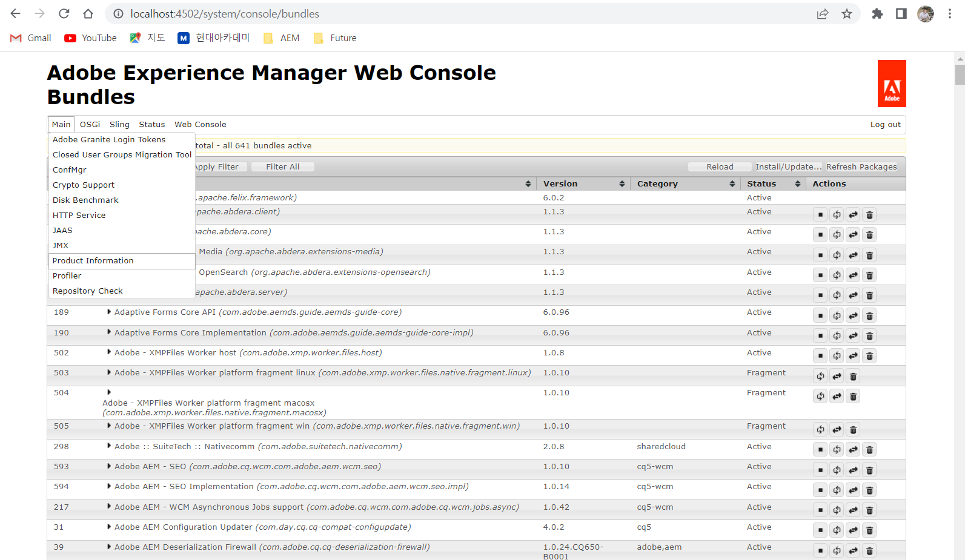Uninstall the Adobe AEM - SEO Implementation bundle
This screenshot has height=560, width=965.
(869, 490)
